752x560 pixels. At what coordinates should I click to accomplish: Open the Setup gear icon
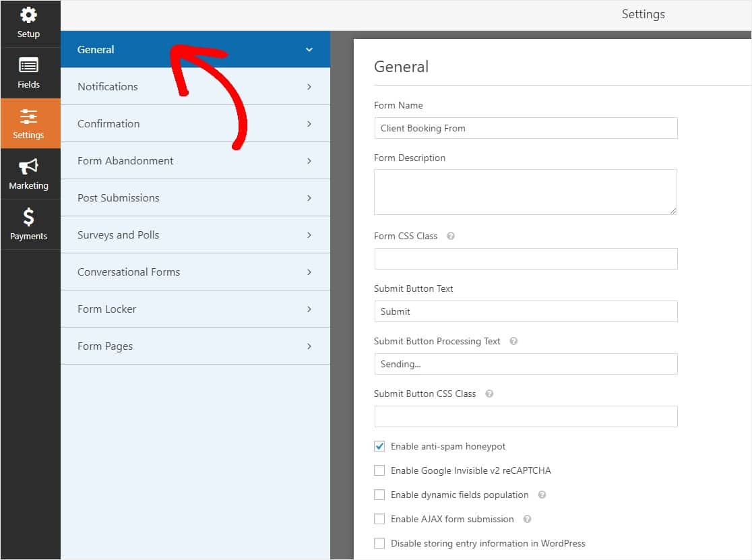coord(28,15)
